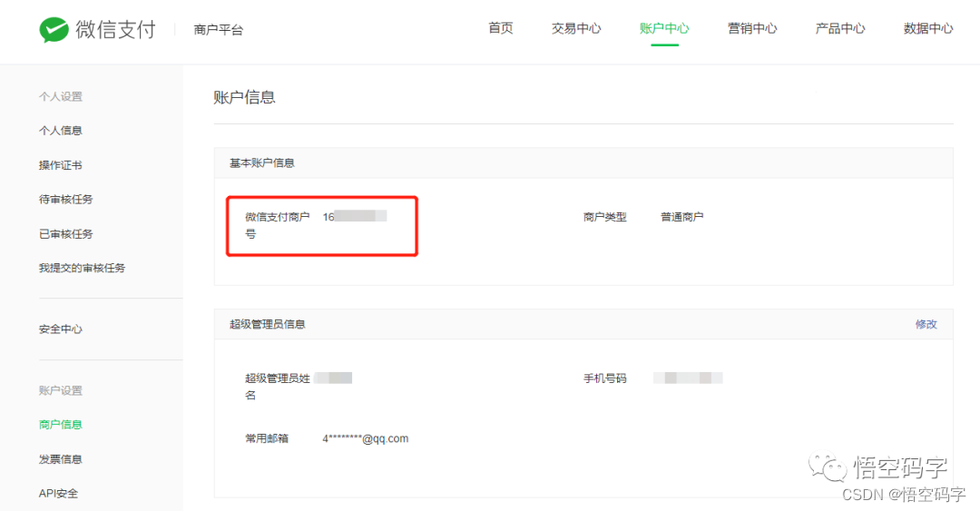980x511 pixels.
Task: Click the 微信支付商户号 label
Action: click(x=278, y=225)
